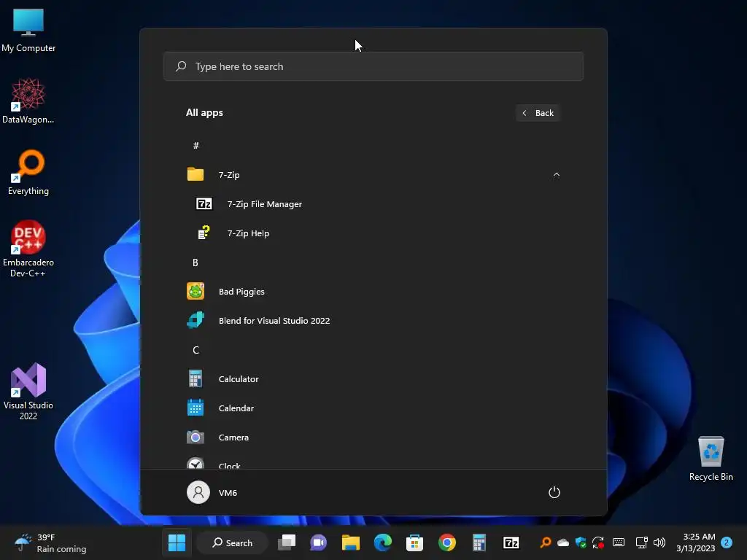Launch Microsoft Edge from taskbar
This screenshot has height=560, width=747.
point(382,542)
